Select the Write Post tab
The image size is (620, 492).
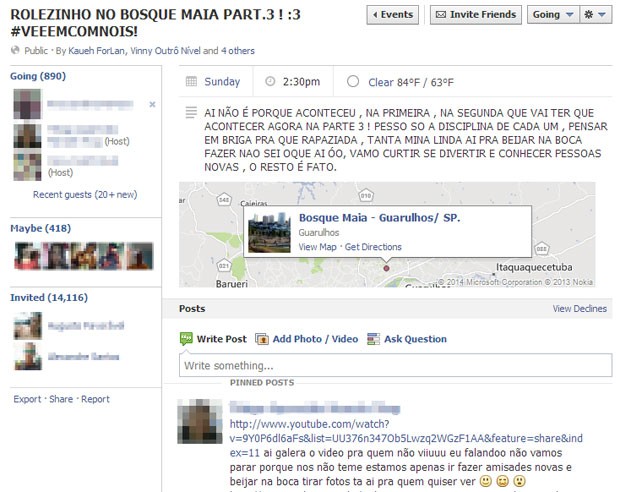point(221,339)
